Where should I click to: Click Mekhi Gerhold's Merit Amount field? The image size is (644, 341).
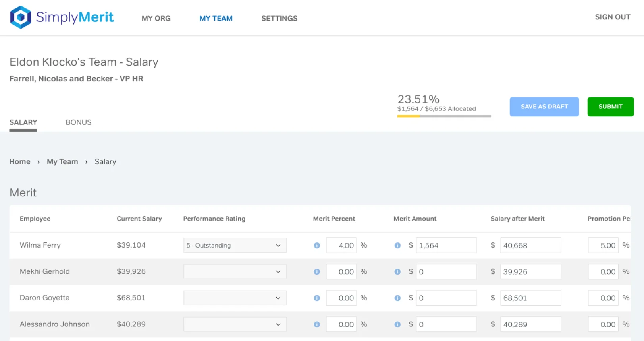[446, 271]
